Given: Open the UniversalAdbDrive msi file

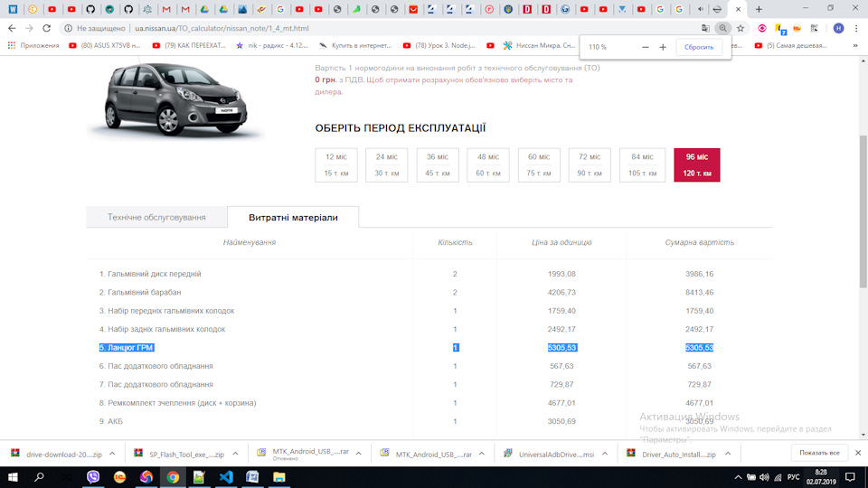Looking at the screenshot, I should click(548, 454).
